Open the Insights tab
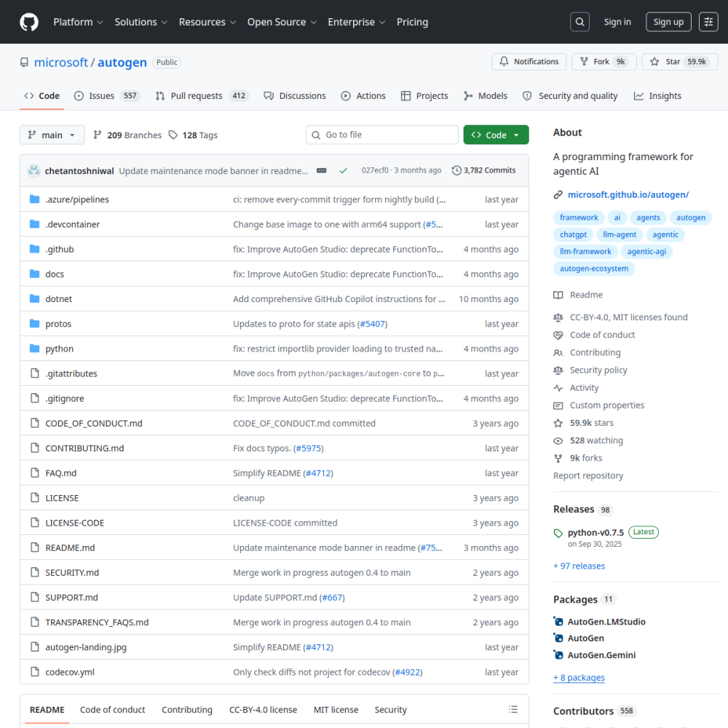The image size is (728, 728). 657,95
